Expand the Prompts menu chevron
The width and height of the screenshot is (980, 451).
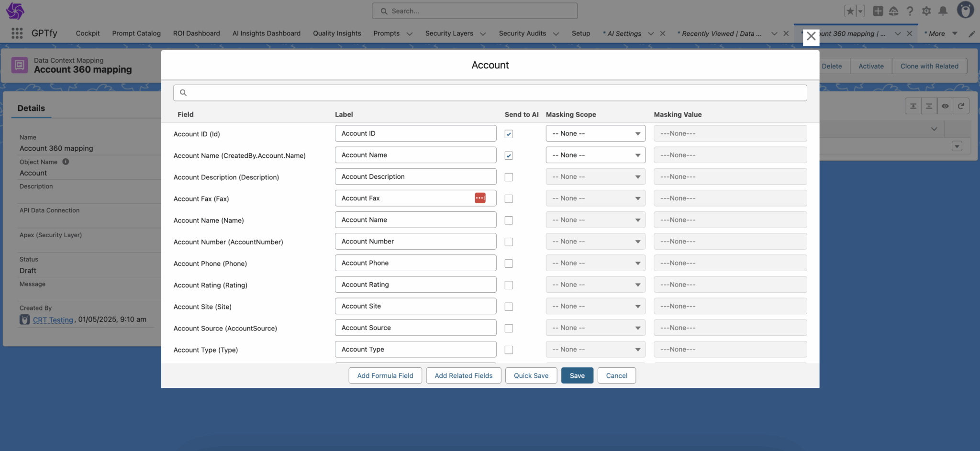(x=410, y=33)
